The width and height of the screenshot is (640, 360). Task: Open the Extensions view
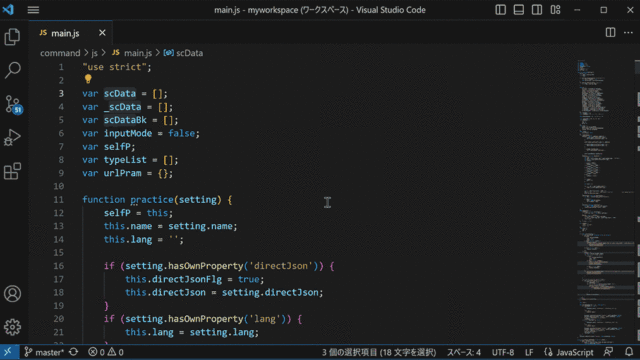pos(12,171)
